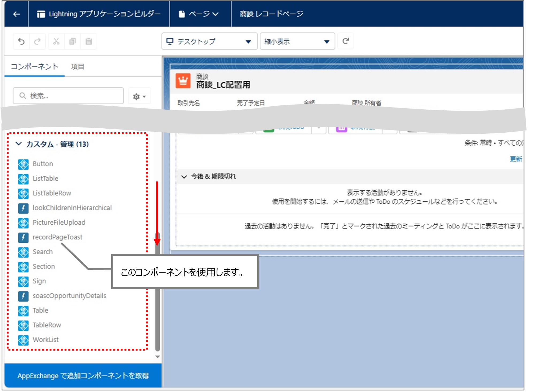Open the 縮小表示 zoom dropdown
This screenshot has height=392, width=542.
(297, 41)
